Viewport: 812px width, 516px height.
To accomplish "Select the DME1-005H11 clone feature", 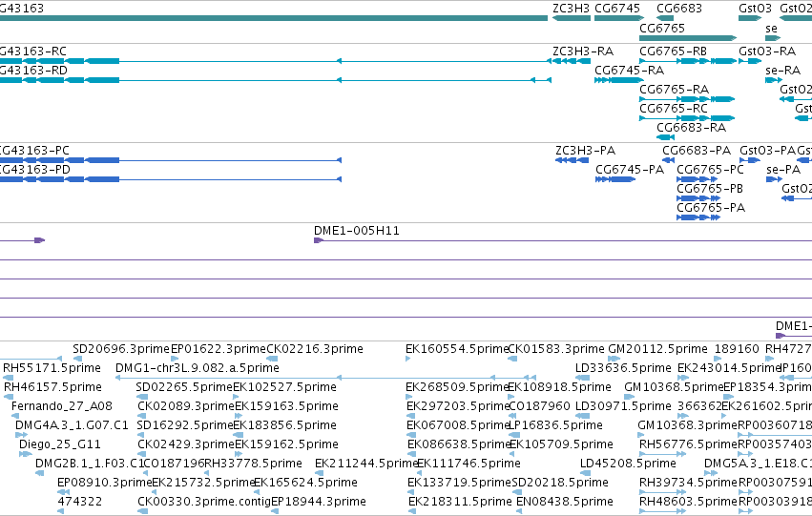I will pos(563,240).
